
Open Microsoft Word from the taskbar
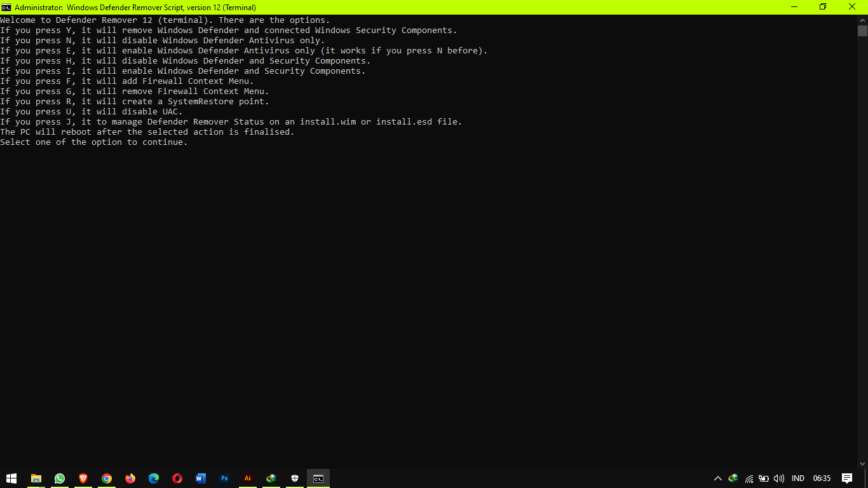[x=201, y=478]
